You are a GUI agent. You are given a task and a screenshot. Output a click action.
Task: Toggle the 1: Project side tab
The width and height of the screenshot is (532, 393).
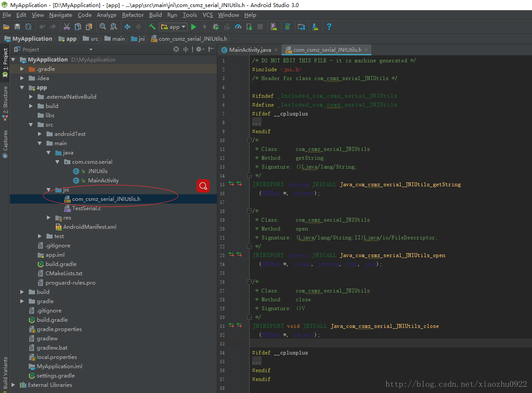tap(5, 62)
